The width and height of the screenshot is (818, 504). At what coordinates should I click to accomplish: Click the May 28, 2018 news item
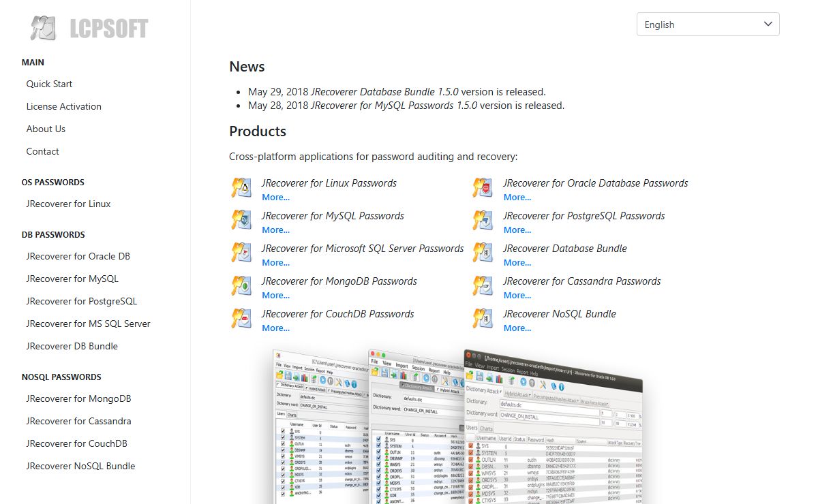[x=406, y=106]
